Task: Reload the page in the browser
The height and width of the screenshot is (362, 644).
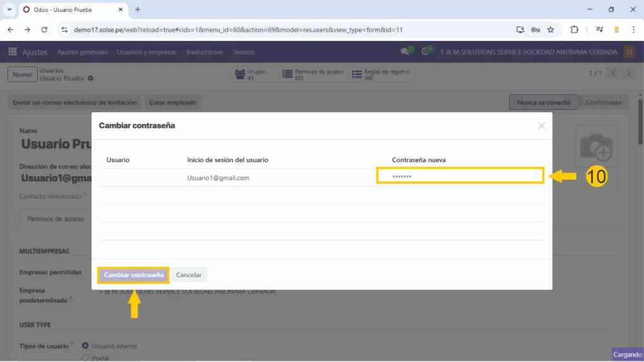Action: [x=44, y=30]
